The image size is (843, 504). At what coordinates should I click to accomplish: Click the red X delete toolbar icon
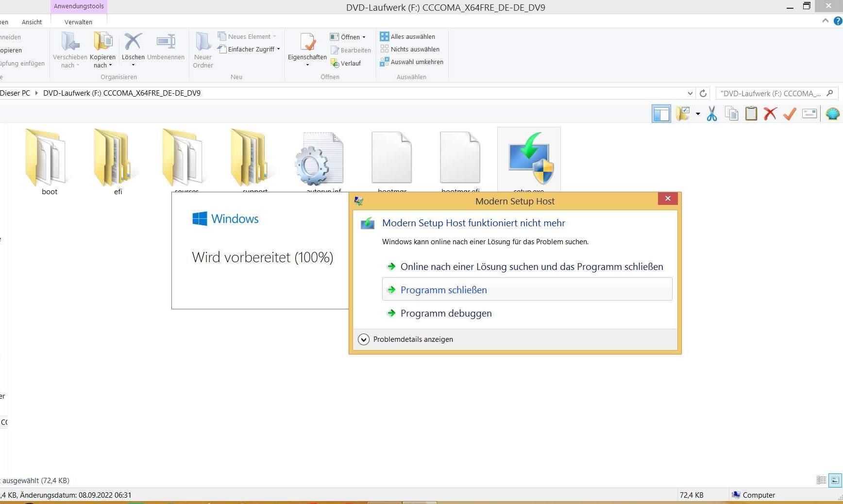click(770, 114)
